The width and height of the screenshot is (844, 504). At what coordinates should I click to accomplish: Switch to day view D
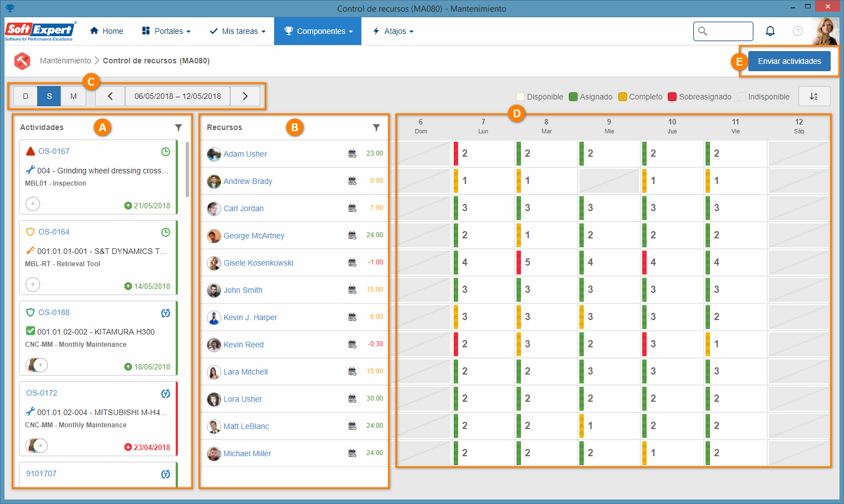click(x=26, y=96)
